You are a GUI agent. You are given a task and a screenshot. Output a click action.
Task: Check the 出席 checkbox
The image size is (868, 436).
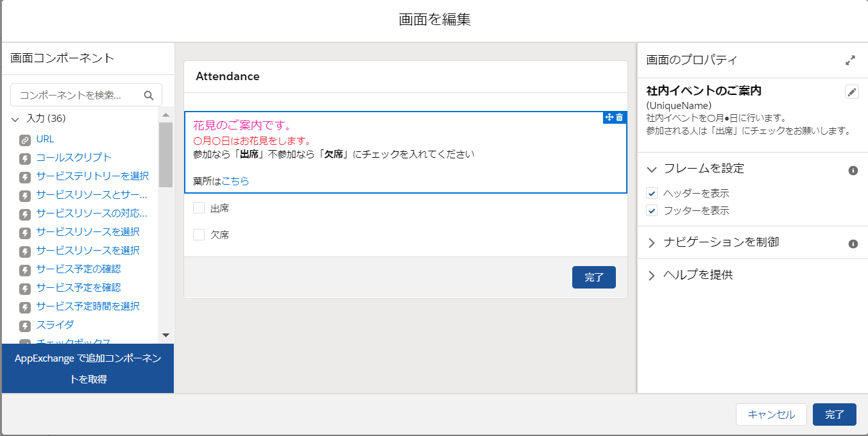pyautogui.click(x=198, y=207)
